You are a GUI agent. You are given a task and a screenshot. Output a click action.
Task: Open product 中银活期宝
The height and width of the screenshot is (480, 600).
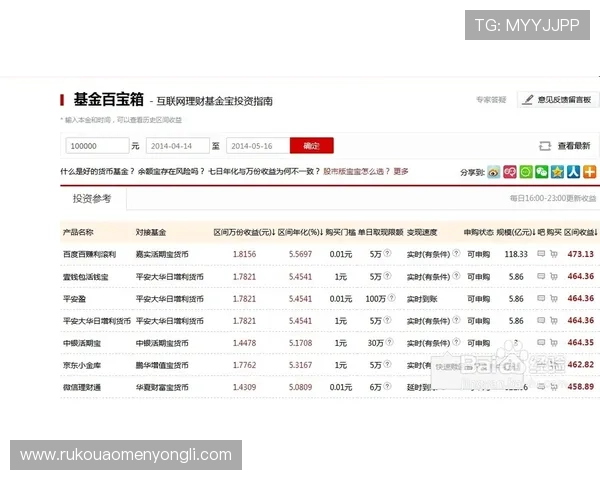coord(82,343)
